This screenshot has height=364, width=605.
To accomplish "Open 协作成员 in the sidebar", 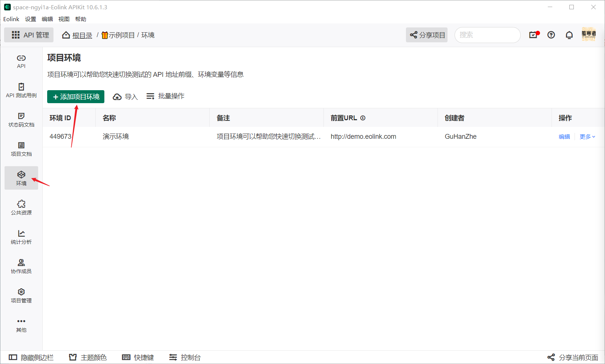I will coord(21,266).
